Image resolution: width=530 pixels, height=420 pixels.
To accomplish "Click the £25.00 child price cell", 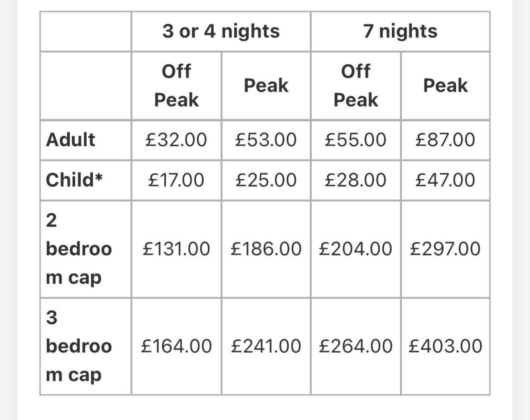I will pos(266,180).
